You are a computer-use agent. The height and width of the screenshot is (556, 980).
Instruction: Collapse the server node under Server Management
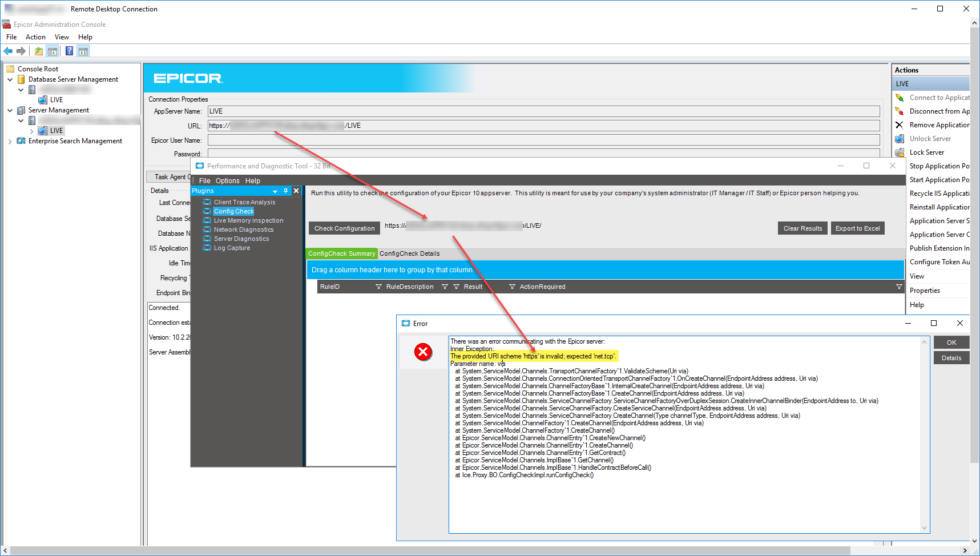click(x=21, y=120)
